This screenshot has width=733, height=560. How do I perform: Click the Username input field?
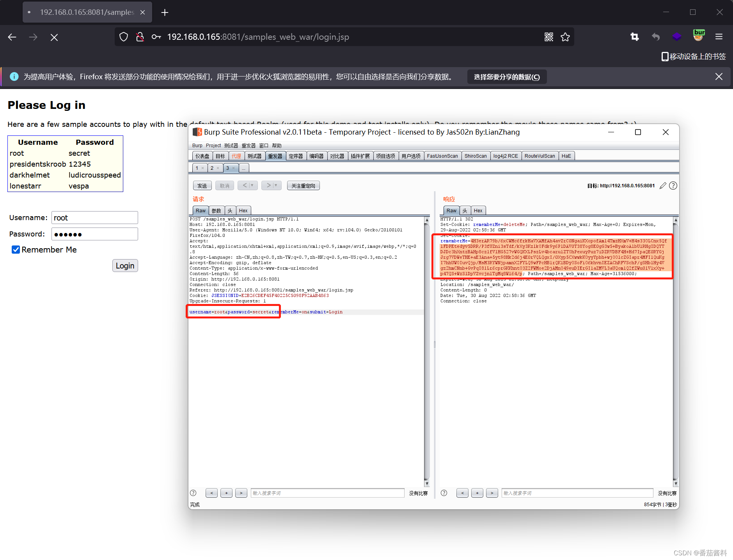(95, 218)
